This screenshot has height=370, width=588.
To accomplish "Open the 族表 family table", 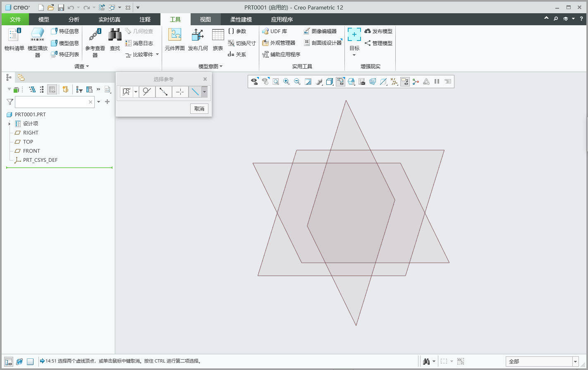I will point(218,40).
